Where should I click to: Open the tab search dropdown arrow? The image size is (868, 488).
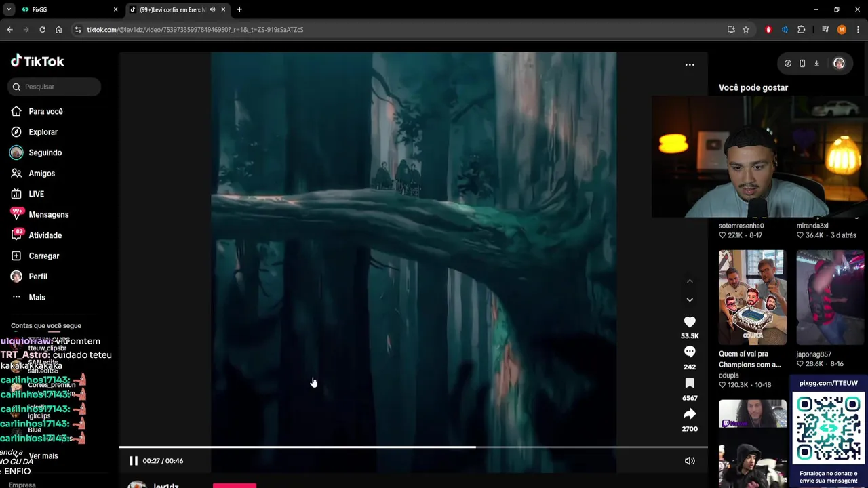tap(8, 9)
